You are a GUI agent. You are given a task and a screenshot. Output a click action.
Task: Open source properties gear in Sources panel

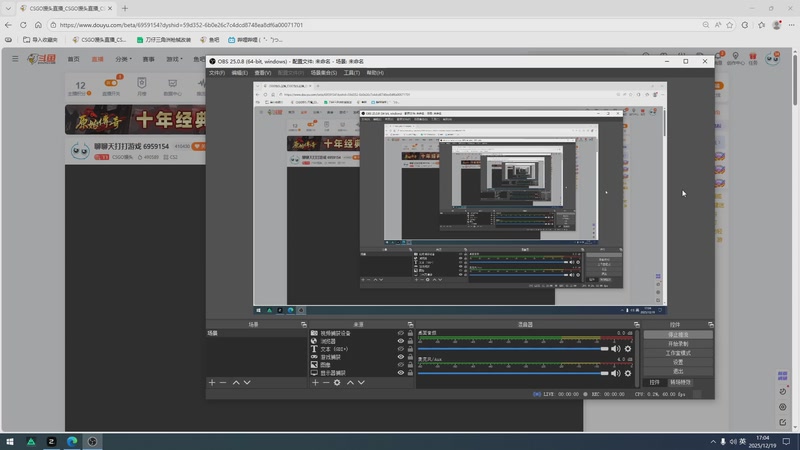coord(337,382)
